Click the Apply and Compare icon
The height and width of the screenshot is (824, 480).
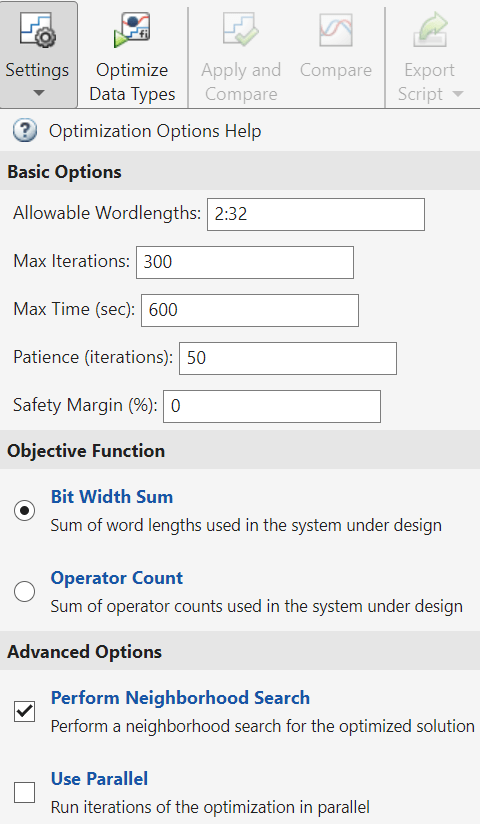pos(241,30)
